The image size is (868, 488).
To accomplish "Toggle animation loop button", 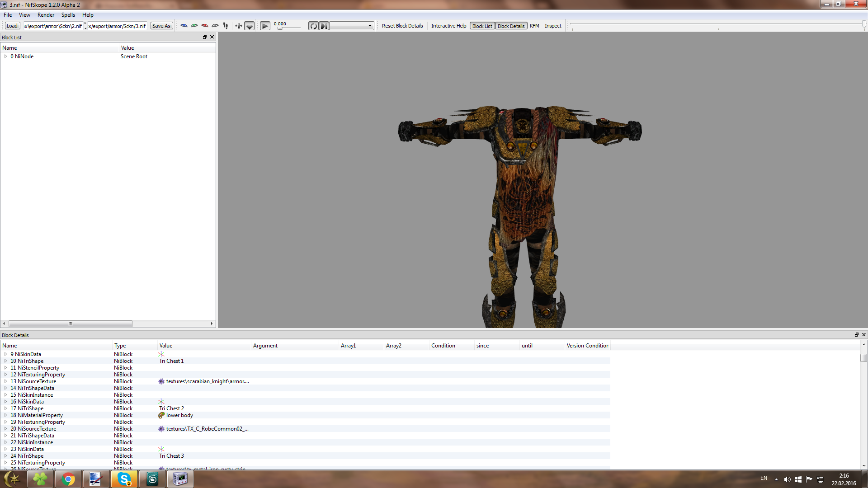I will click(x=313, y=26).
